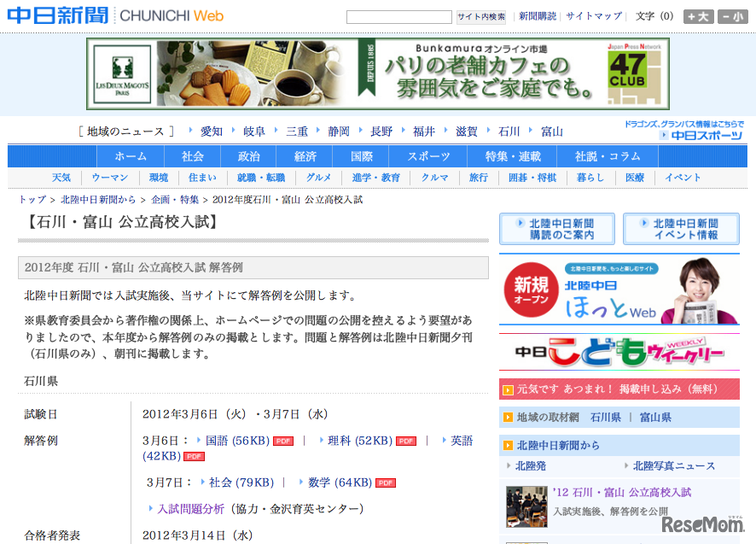The width and height of the screenshot is (756, 544).
Task: Click the PDF icon beside 英語 (42KB)
Action: (194, 456)
